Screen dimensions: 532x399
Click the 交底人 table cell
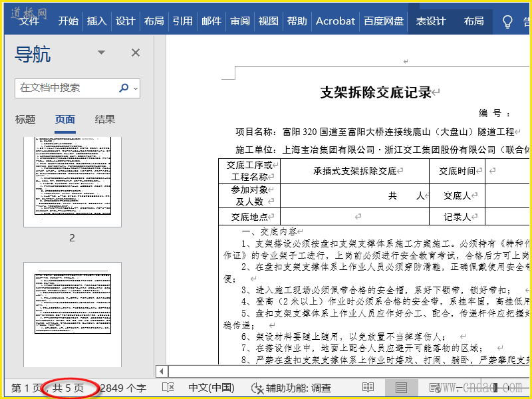[458, 196]
